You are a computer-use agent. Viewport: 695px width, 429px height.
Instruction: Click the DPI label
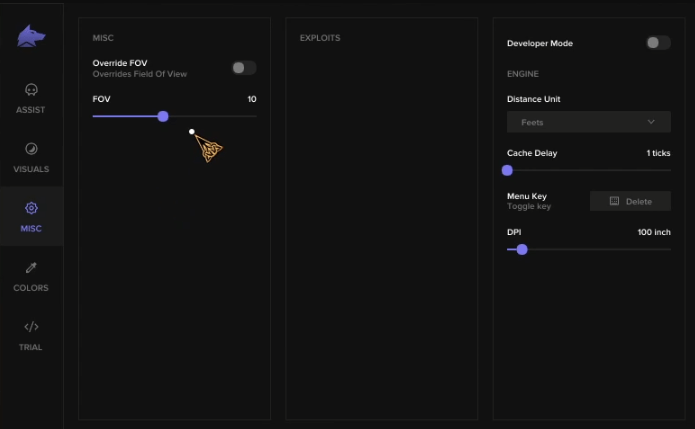click(x=514, y=232)
